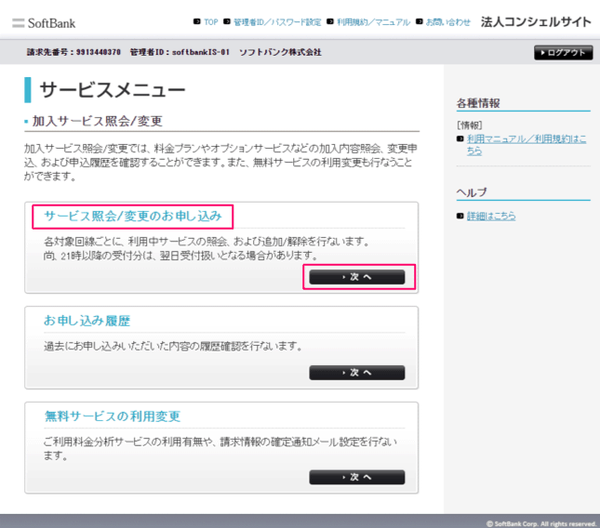Image resolution: width=600 pixels, height=528 pixels.
Task: Click the ログアウト button
Action: (563, 53)
